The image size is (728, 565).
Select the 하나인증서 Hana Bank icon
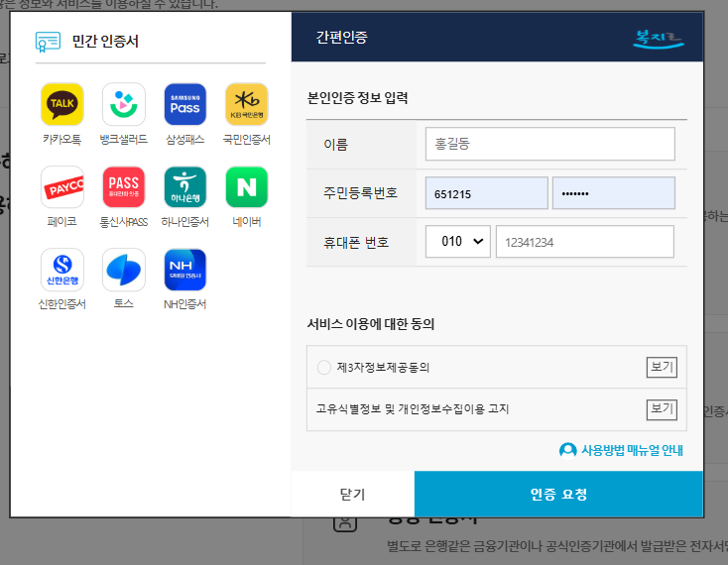point(185,187)
